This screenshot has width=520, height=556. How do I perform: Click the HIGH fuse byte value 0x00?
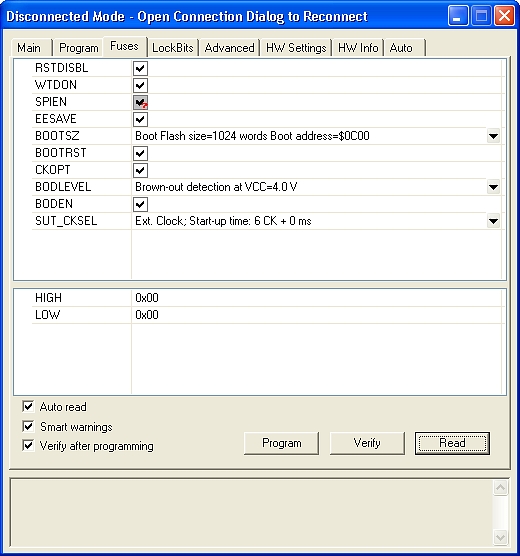coord(147,298)
